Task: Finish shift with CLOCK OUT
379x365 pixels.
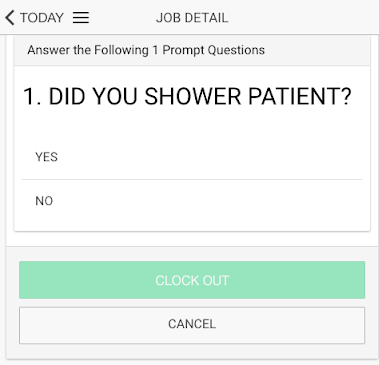Action: click(x=192, y=280)
